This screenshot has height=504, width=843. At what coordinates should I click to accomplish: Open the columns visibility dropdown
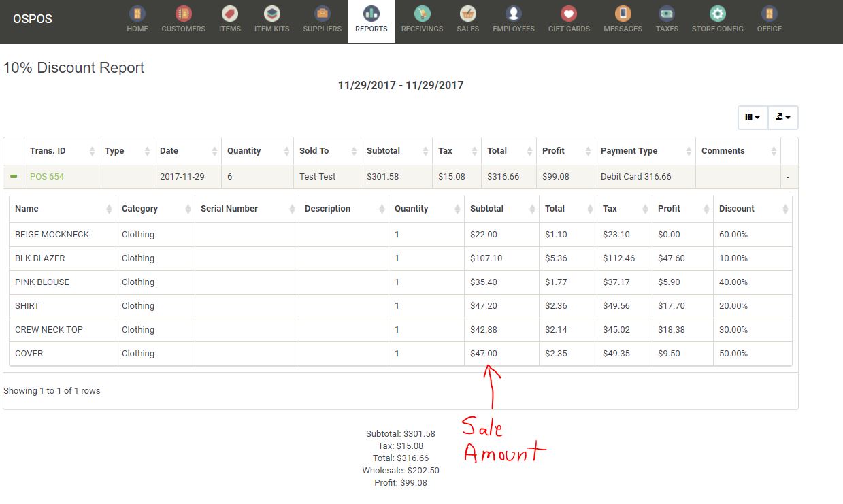[751, 117]
